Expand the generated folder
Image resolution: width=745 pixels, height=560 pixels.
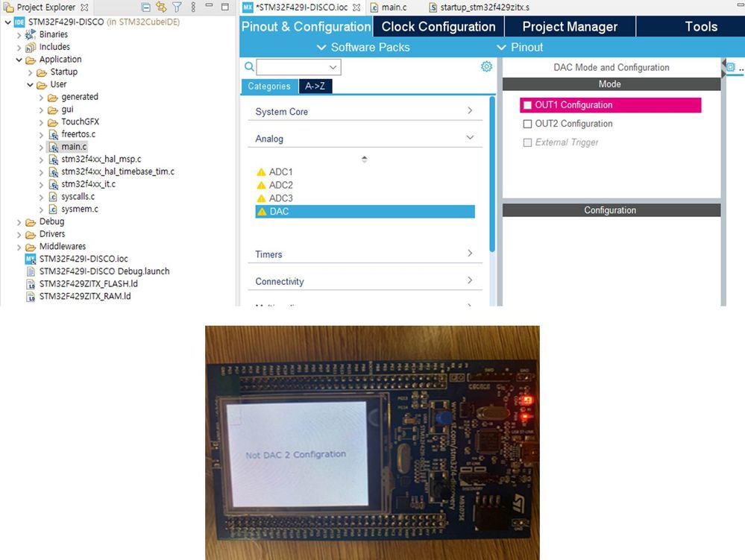(41, 98)
